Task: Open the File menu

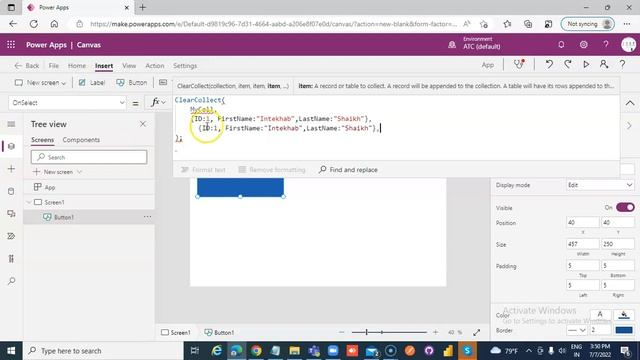Action: pos(53,66)
